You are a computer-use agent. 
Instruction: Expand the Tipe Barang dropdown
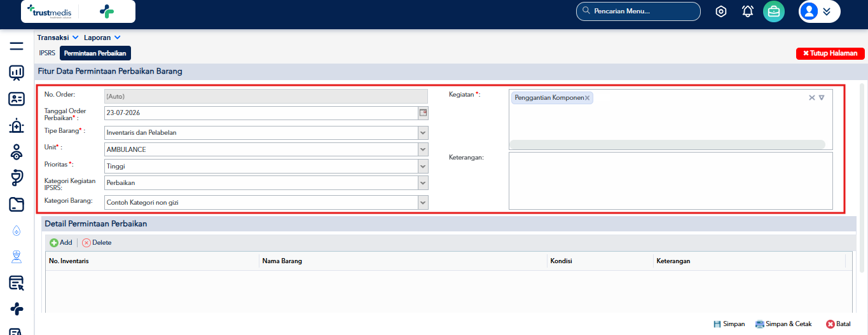coord(423,133)
